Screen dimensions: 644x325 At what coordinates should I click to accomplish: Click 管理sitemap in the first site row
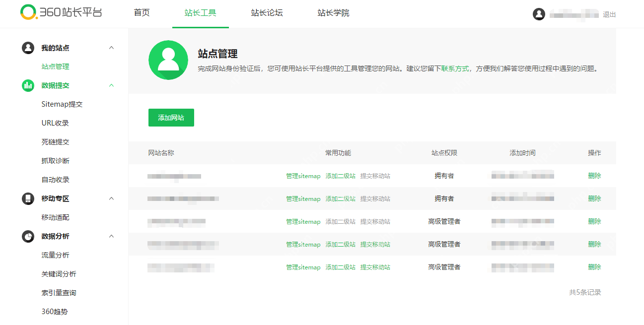[303, 176]
